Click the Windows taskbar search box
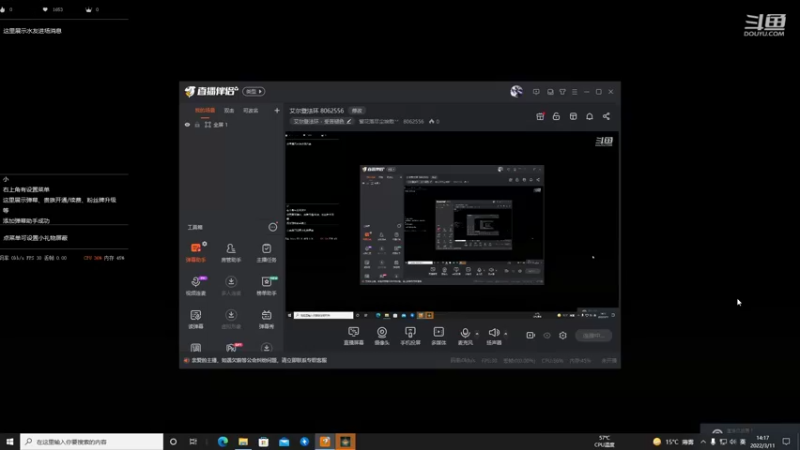 pos(92,441)
